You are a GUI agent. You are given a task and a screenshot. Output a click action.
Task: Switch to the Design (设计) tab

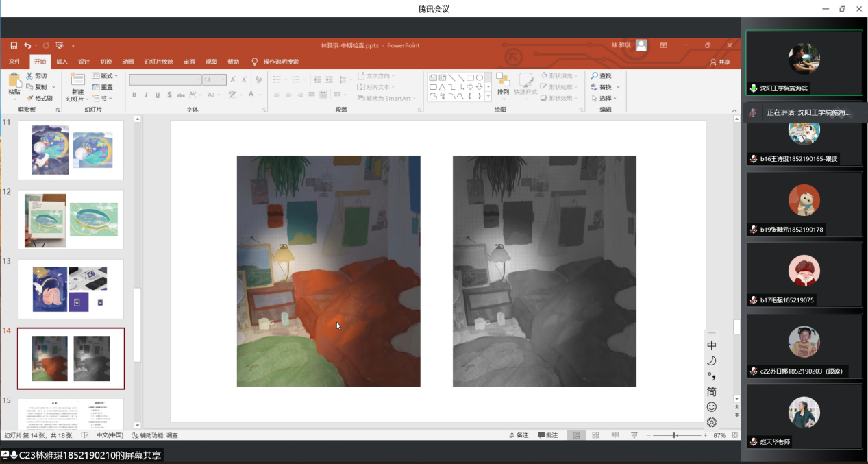tap(84, 62)
